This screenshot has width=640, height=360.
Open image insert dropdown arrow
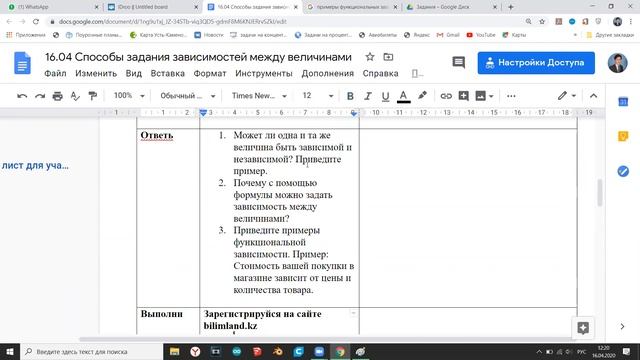click(491, 96)
